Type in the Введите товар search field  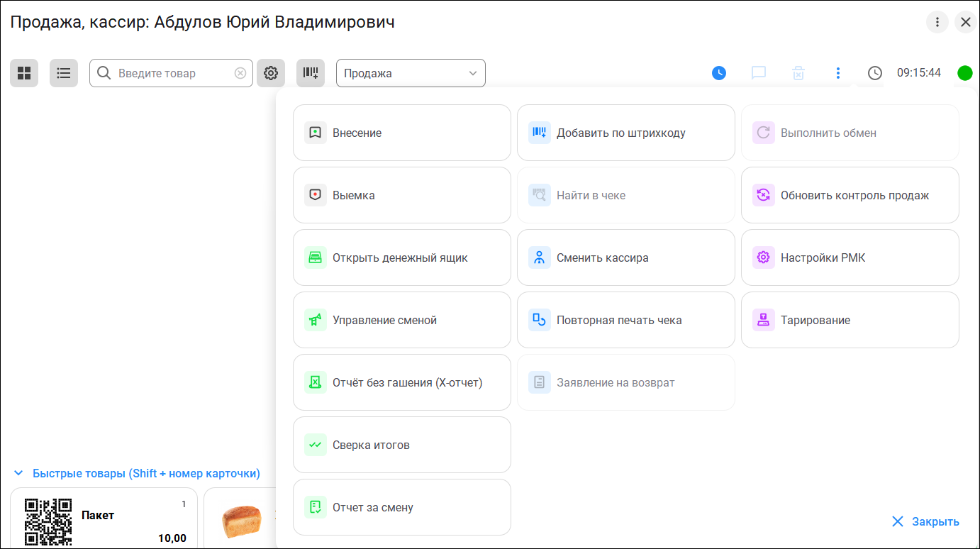[174, 73]
